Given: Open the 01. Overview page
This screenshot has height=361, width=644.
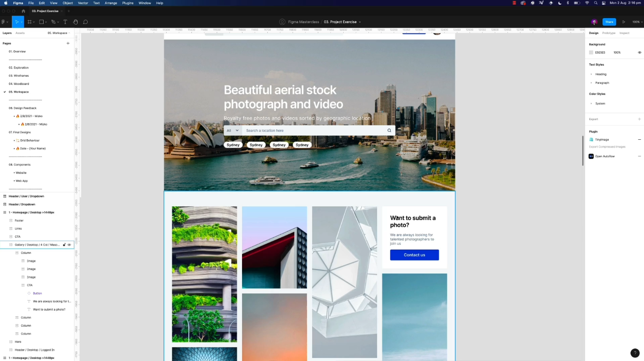Looking at the screenshot, I should 17,51.
